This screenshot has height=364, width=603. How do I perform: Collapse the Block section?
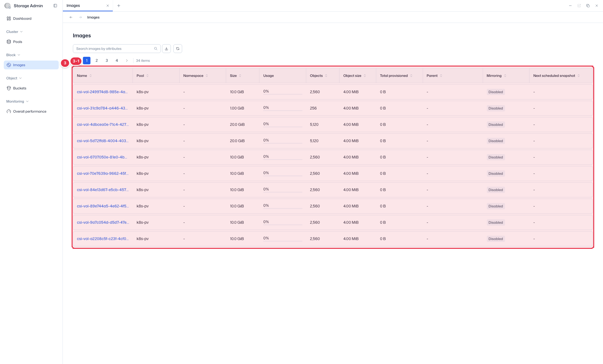pos(13,55)
